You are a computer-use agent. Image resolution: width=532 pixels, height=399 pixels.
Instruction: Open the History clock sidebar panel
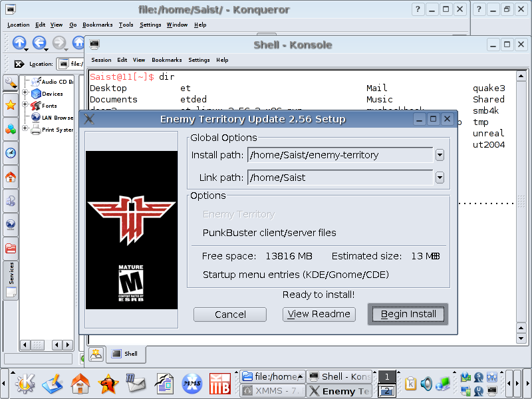point(11,153)
